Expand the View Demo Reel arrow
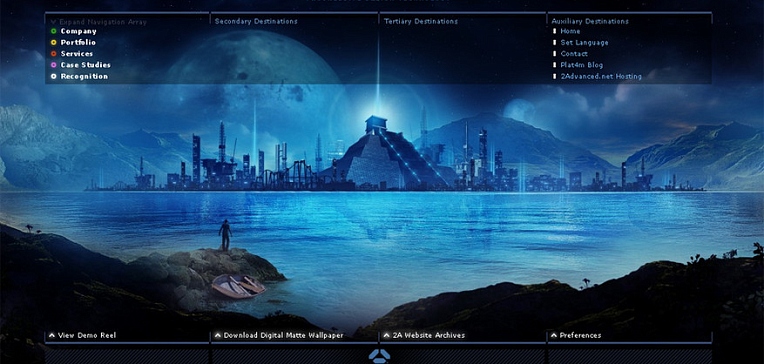Screen dimensions: 764x364 [52, 335]
